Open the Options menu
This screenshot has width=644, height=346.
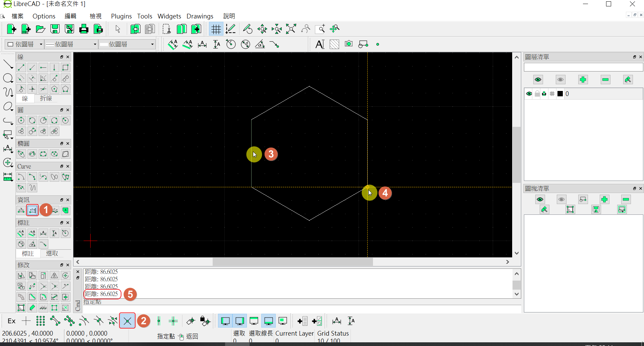(44, 16)
